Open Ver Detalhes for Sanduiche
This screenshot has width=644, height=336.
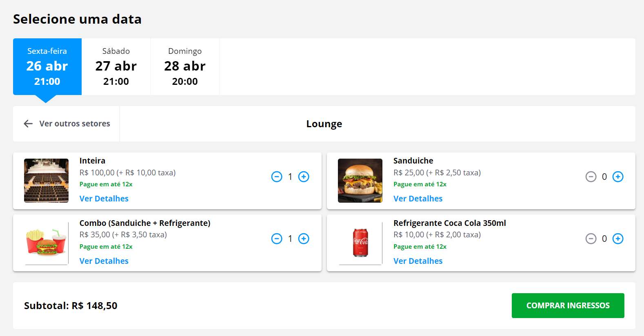[418, 199]
